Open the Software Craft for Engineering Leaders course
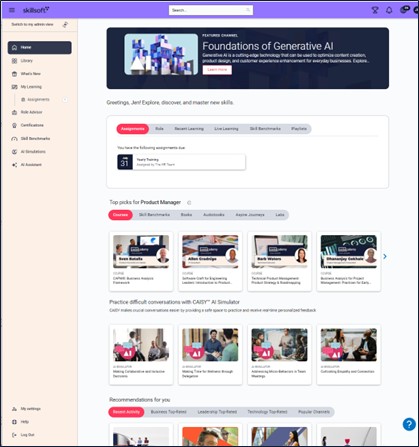Viewport: 419px width, 447px height. coord(210,261)
